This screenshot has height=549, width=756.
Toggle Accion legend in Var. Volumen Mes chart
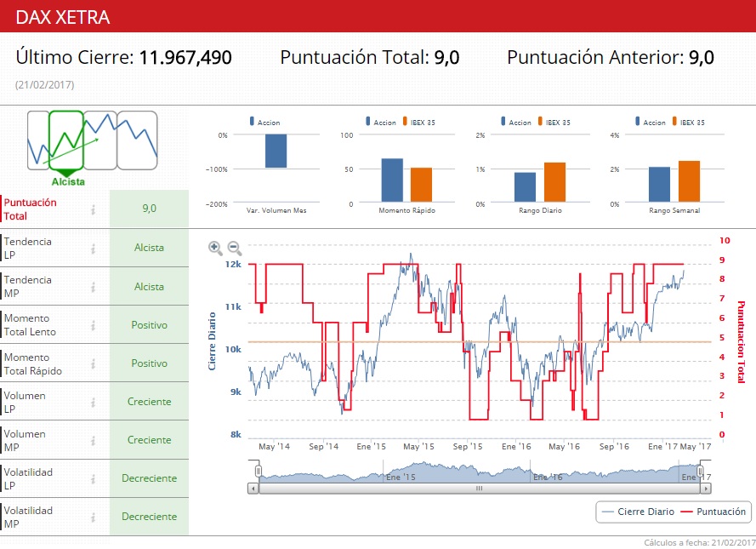(264, 122)
